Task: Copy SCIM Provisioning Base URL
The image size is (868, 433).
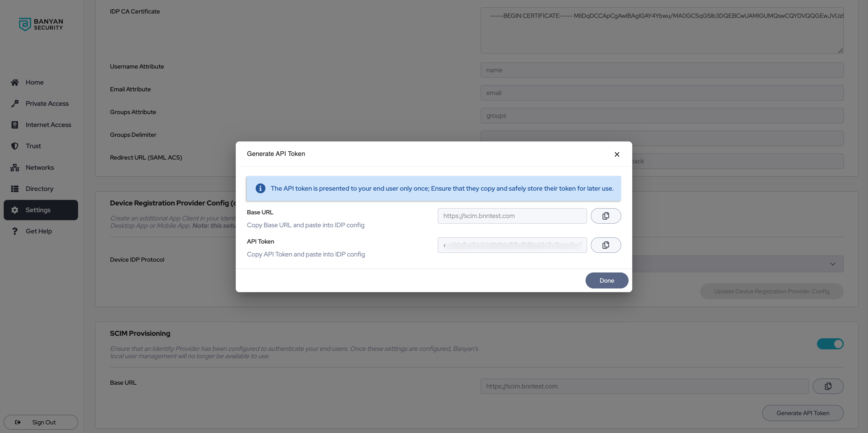Action: [827, 386]
